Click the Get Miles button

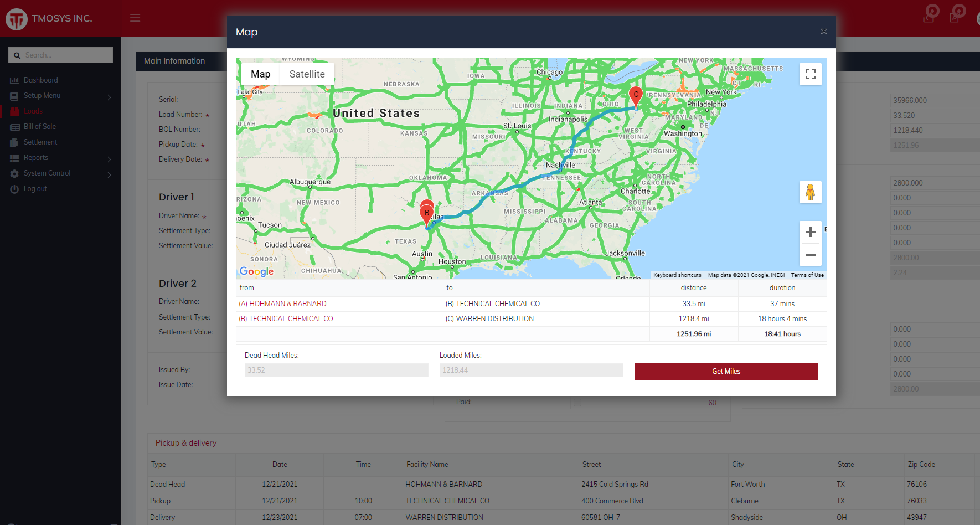tap(726, 372)
